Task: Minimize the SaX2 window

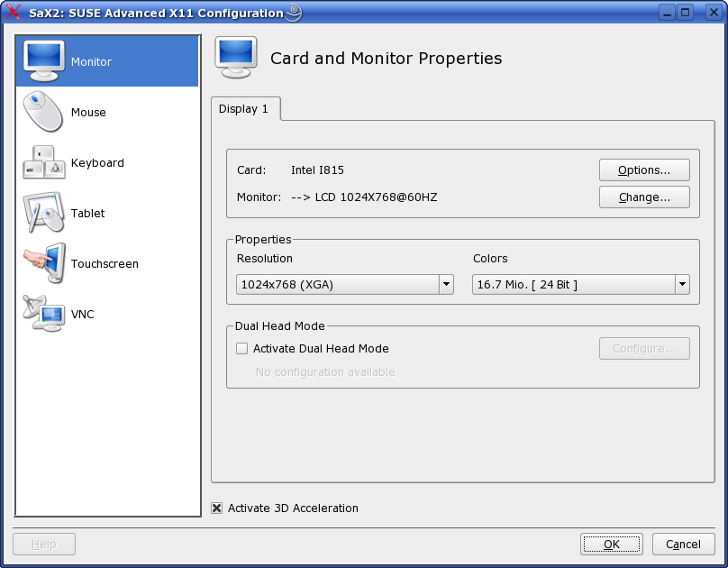Action: pyautogui.click(x=667, y=12)
